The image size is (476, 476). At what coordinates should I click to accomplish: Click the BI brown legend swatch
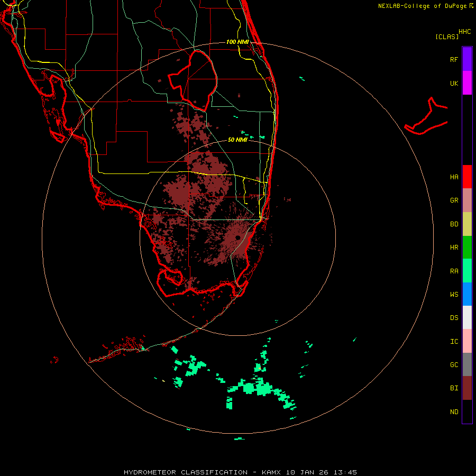(467, 388)
